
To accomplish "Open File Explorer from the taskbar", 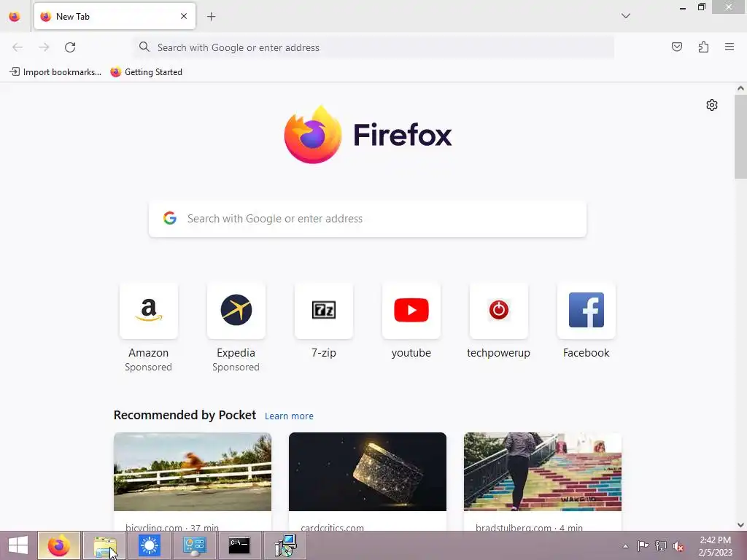I will [104, 545].
